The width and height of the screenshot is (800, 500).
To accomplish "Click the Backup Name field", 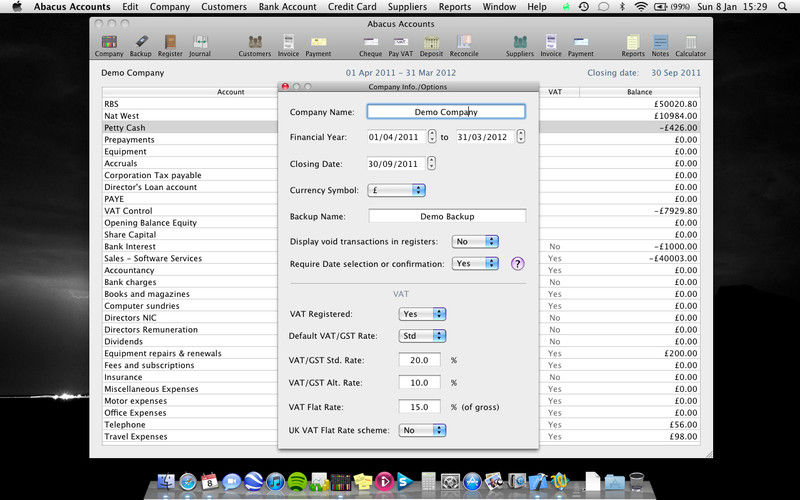I will pos(447,216).
